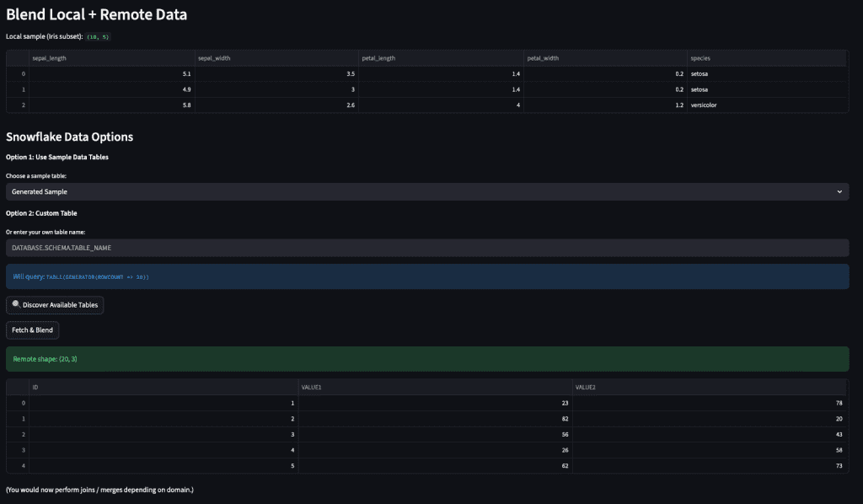Select the 5.8 cell in sepal_length column

point(110,105)
